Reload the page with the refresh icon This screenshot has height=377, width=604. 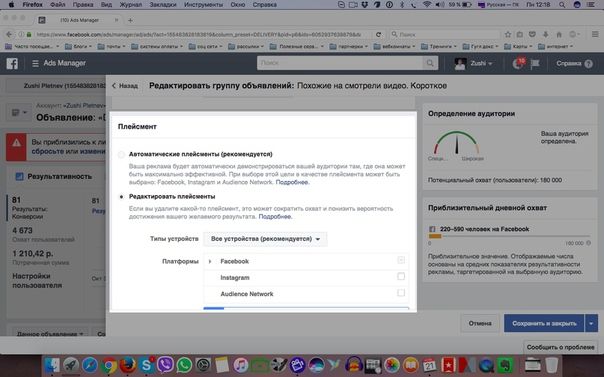(378, 35)
